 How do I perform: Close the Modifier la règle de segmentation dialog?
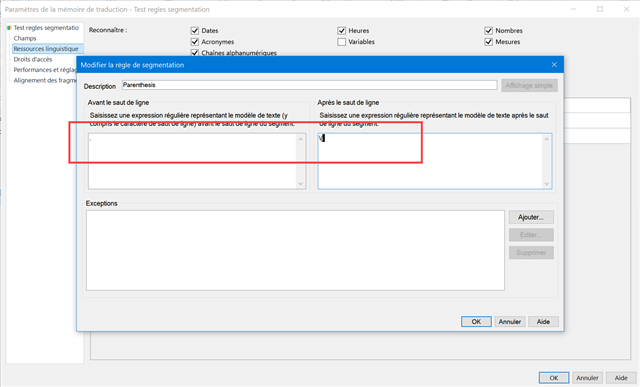pyautogui.click(x=554, y=64)
